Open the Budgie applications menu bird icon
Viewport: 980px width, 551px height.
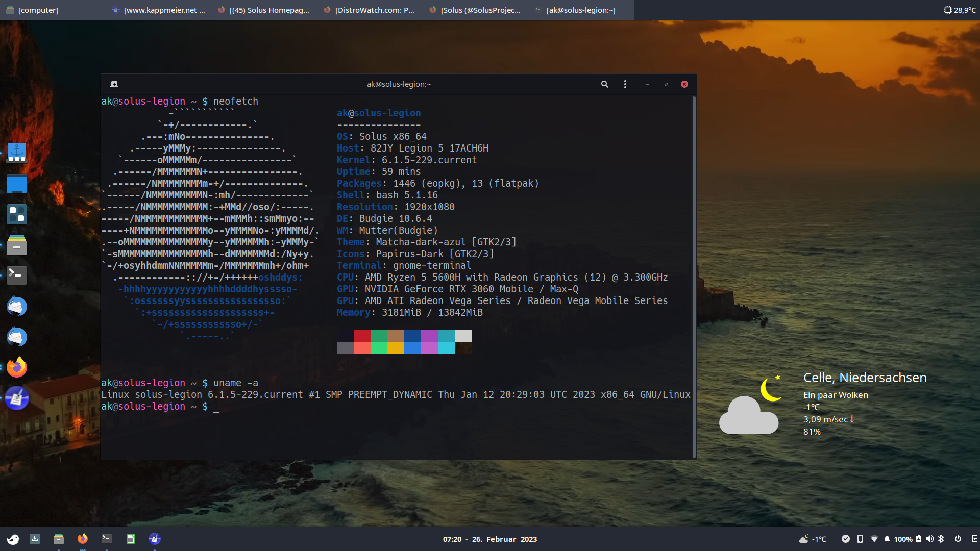point(13,539)
